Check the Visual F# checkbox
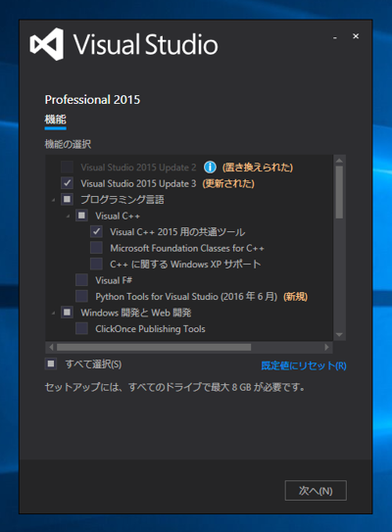This screenshot has height=532, width=392. 81,280
